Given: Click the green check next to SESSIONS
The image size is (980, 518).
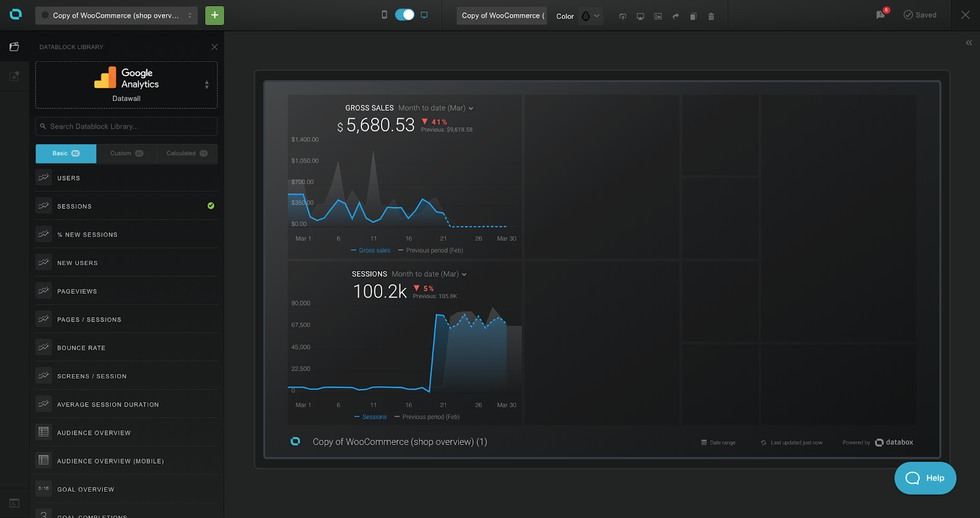Looking at the screenshot, I should click(211, 206).
